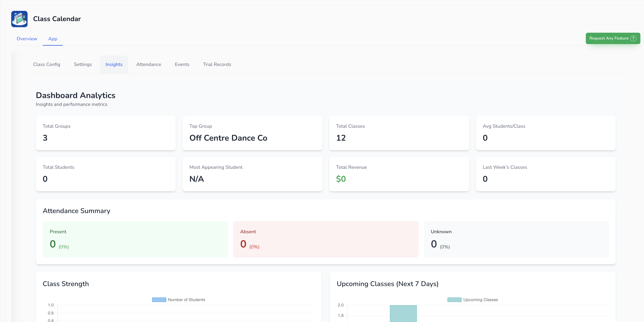Switch to the Class Config tab
Viewport: 644px width, 322px height.
tap(47, 64)
